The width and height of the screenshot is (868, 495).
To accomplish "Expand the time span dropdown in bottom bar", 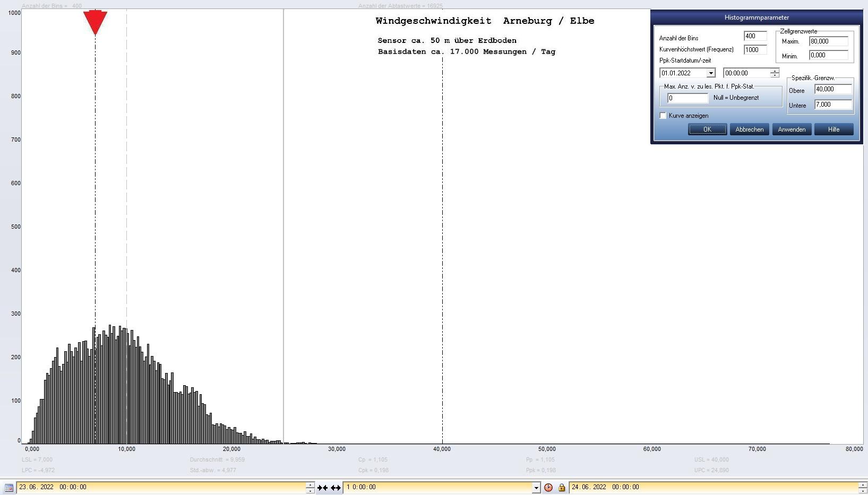I will point(536,488).
